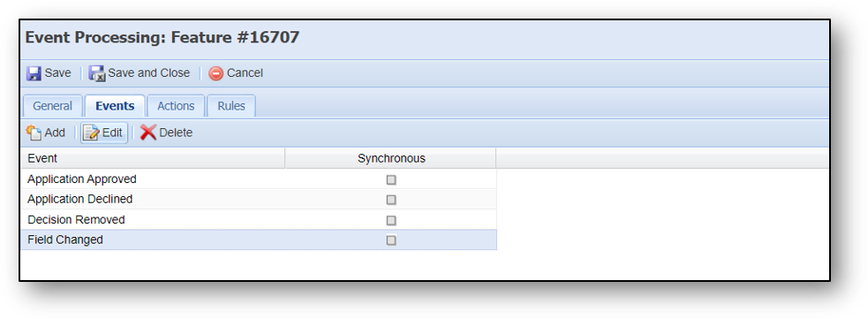Toggle Synchronous for Application Declined
This screenshot has width=868, height=319.
pos(391,200)
